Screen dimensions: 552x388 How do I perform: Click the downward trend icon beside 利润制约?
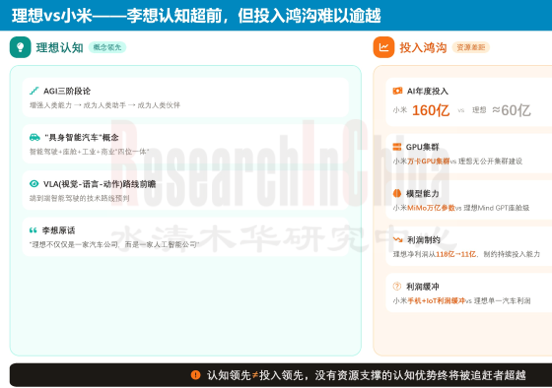tap(398, 239)
